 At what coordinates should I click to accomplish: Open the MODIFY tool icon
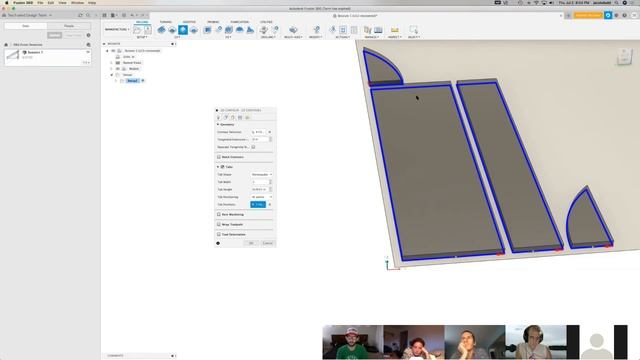(x=316, y=30)
